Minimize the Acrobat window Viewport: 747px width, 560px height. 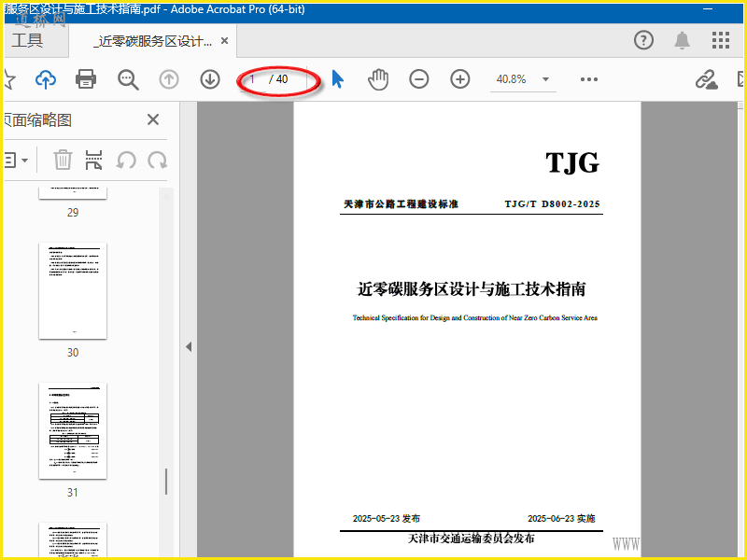pyautogui.click(x=708, y=9)
